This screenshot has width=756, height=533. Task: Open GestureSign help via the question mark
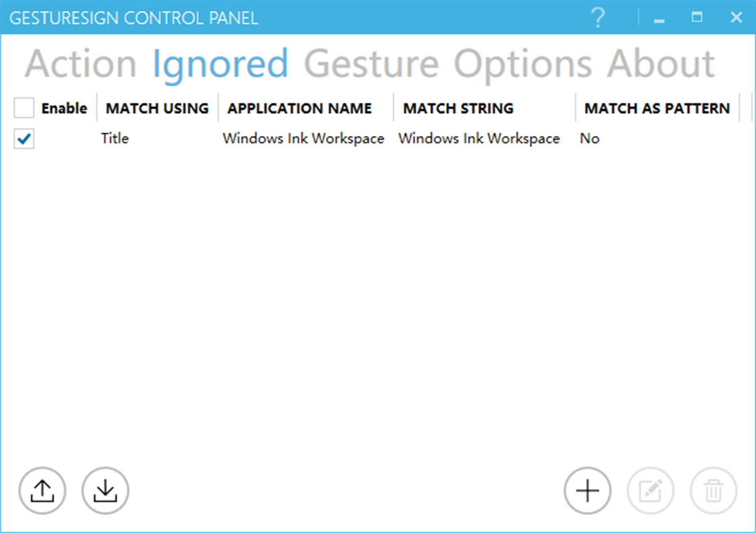click(x=598, y=18)
